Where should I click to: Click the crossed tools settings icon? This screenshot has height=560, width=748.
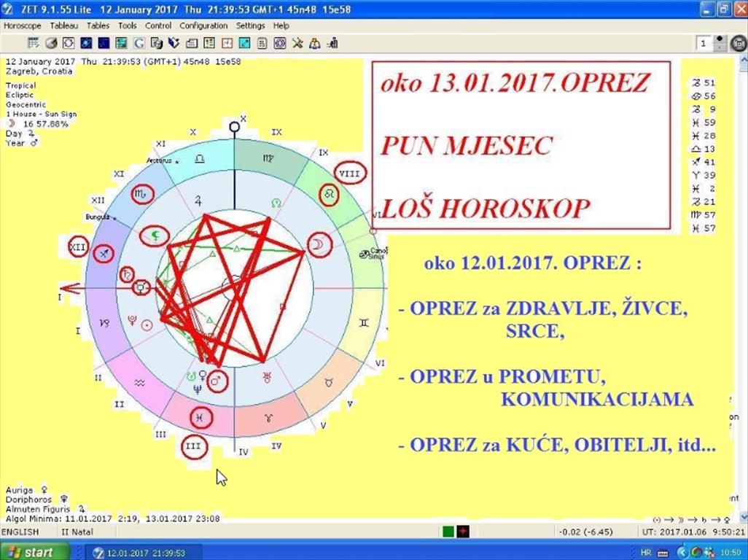coord(297,43)
